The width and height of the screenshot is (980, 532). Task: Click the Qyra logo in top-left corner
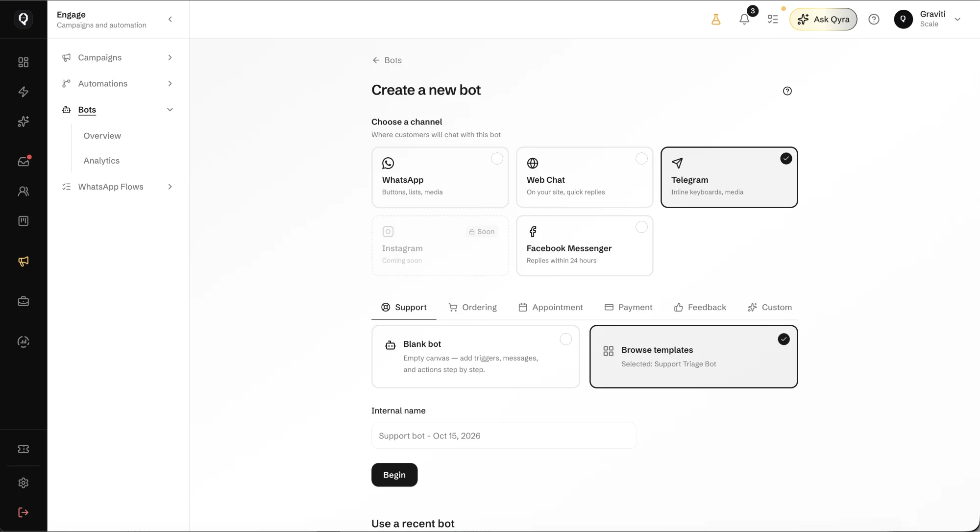24,19
